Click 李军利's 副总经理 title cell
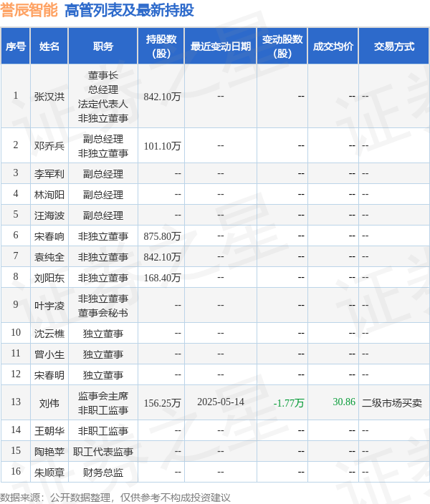430x504 pixels. [103, 174]
